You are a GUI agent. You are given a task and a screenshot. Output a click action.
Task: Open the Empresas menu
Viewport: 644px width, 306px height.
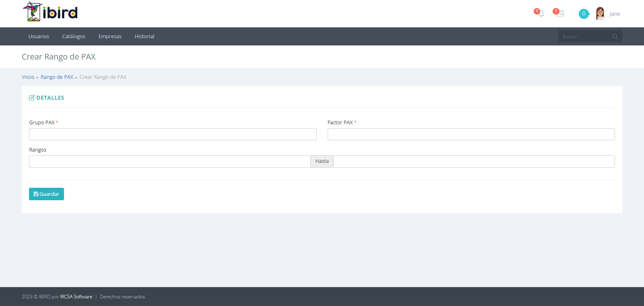click(110, 36)
